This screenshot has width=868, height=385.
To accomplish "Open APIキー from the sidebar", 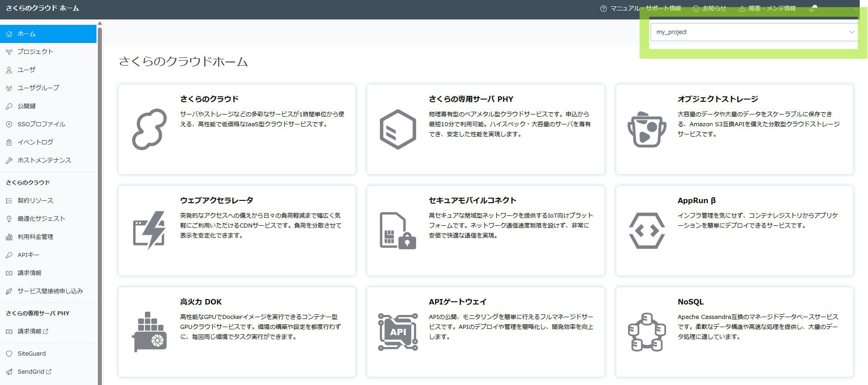I will tap(48, 255).
